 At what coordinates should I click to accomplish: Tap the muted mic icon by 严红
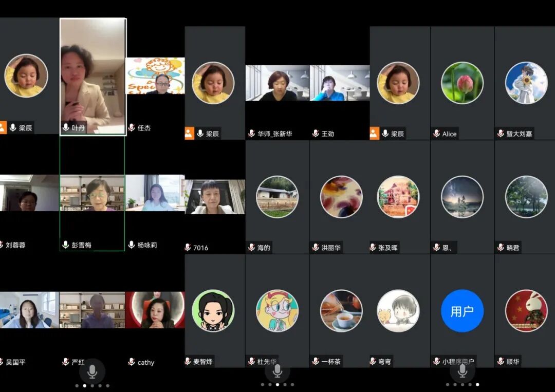pyautogui.click(x=65, y=362)
